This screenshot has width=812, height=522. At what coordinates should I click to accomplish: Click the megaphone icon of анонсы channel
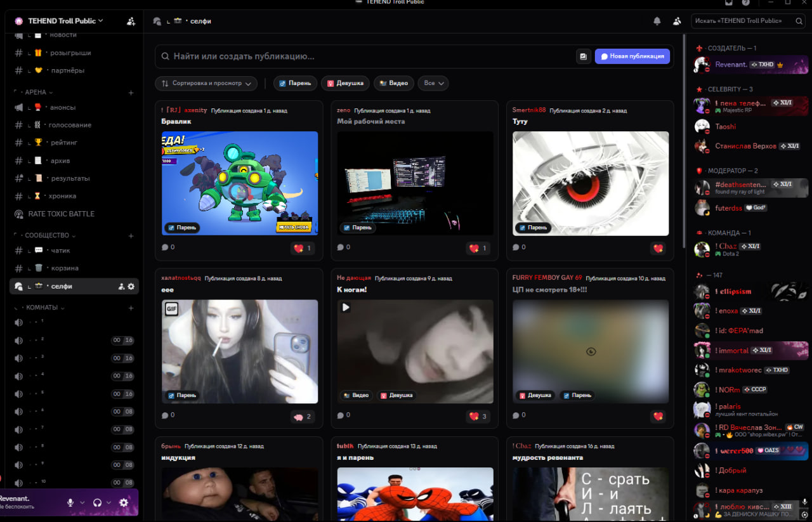tap(19, 107)
